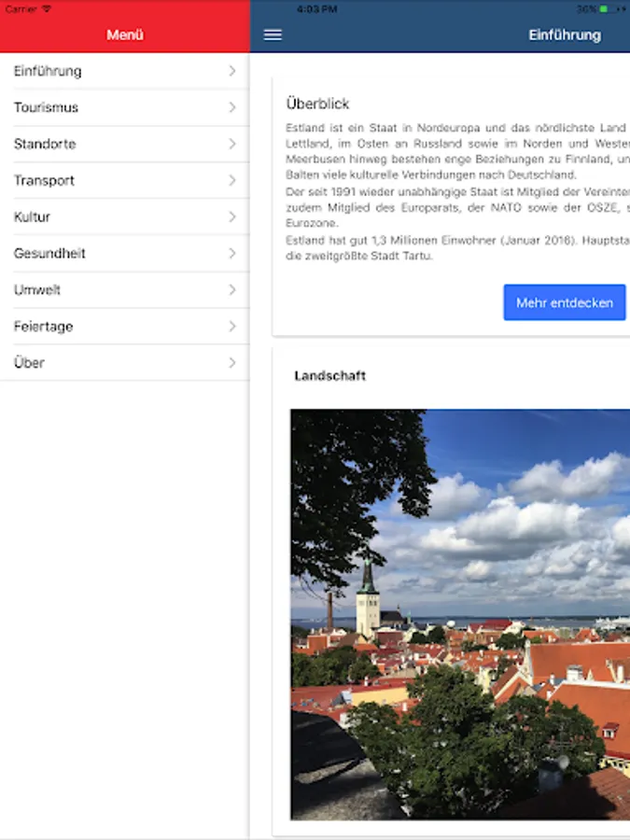Select Gesundheit in the menu

tap(125, 253)
